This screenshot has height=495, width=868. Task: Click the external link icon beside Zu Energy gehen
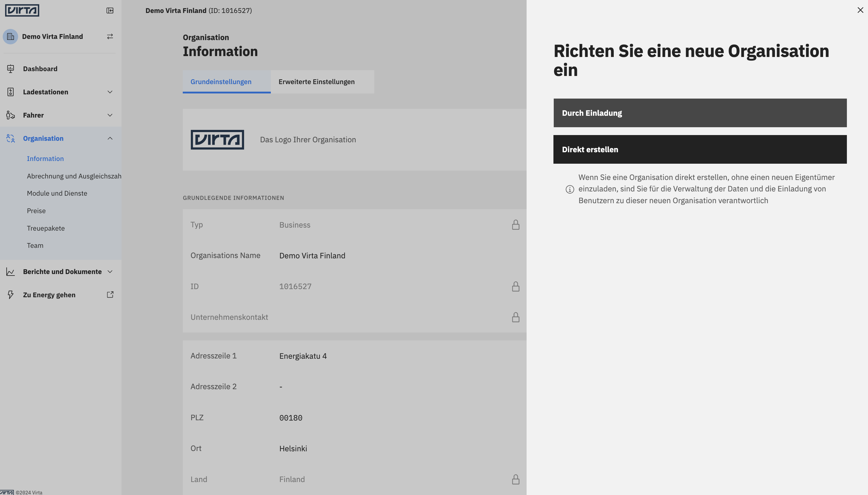point(110,295)
